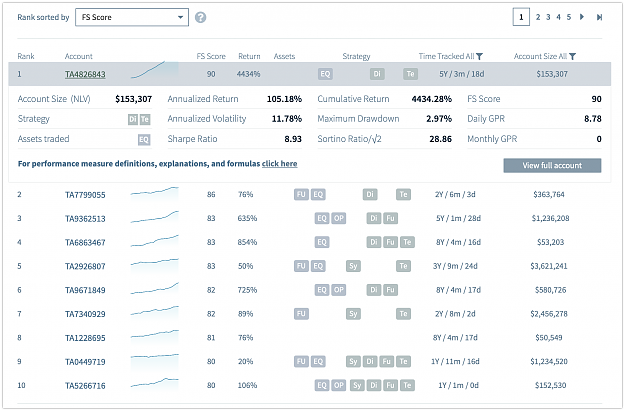Open account TA9362513
This screenshot has width=625, height=411.
pyautogui.click(x=85, y=219)
